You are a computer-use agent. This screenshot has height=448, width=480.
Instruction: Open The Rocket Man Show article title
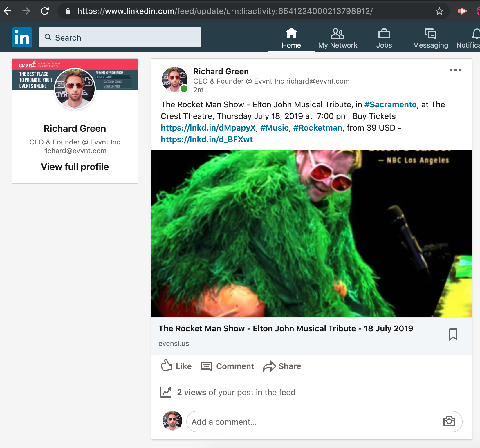pyautogui.click(x=286, y=328)
